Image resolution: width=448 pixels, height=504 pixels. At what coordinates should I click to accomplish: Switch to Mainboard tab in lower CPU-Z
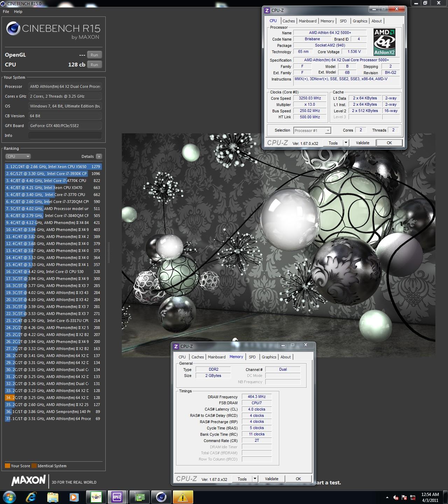tap(217, 357)
